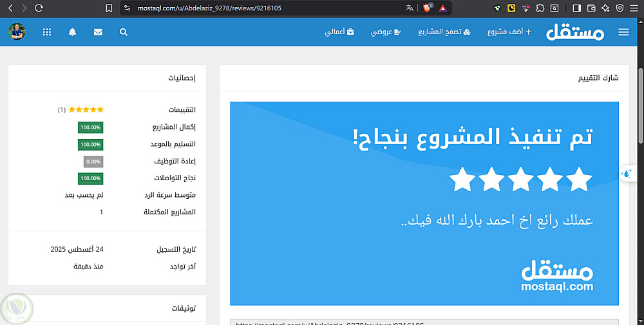Click the yellow moon extension icon
The height and width of the screenshot is (325, 644).
tap(511, 8)
